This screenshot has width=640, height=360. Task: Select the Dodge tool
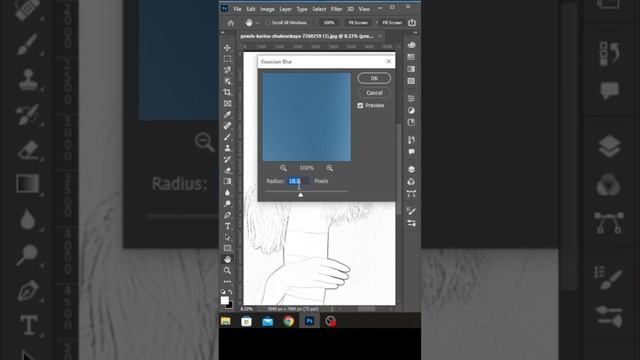point(227,204)
